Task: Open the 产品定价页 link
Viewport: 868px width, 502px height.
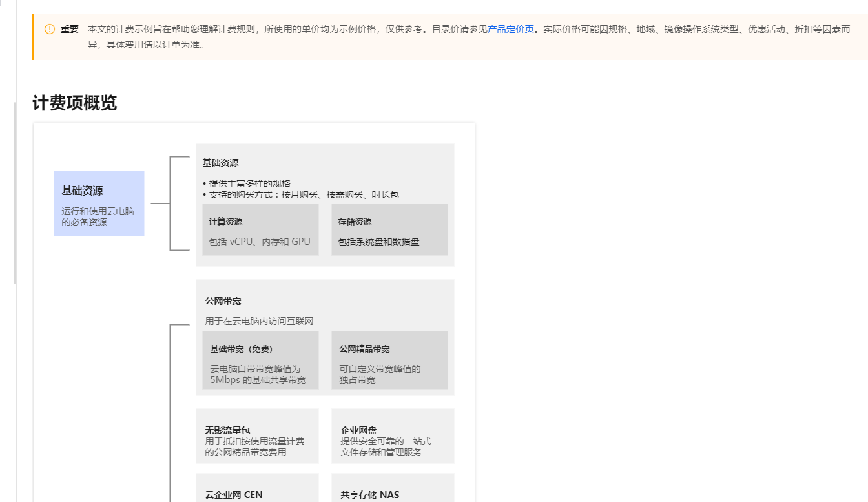Action: tap(511, 29)
